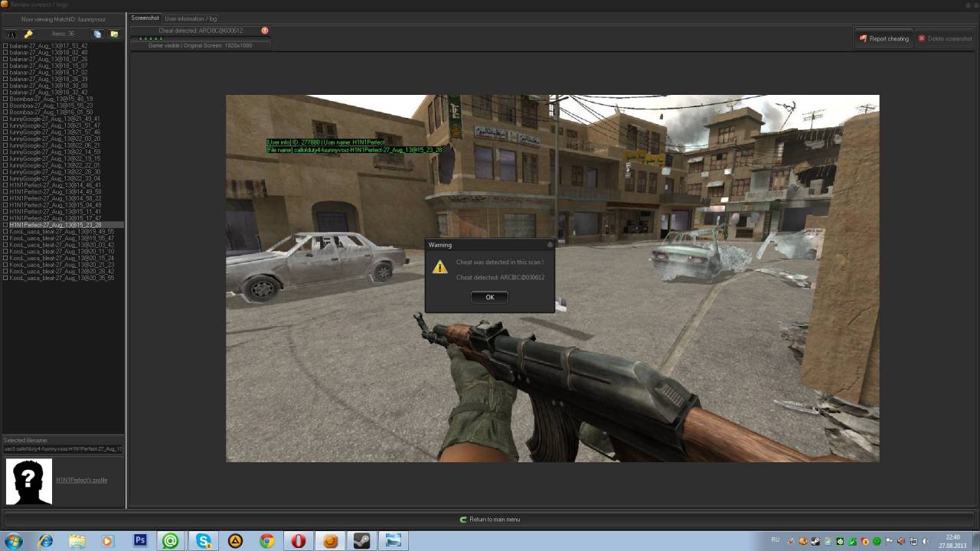
Task: Click the RU language indicator in tray
Action: click(775, 540)
